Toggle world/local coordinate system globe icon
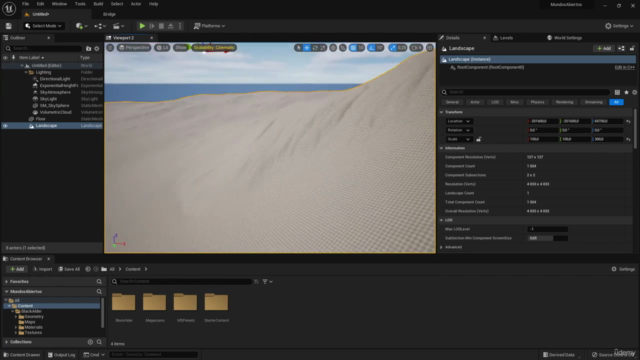This screenshot has height=360, width=640. (x=333, y=48)
